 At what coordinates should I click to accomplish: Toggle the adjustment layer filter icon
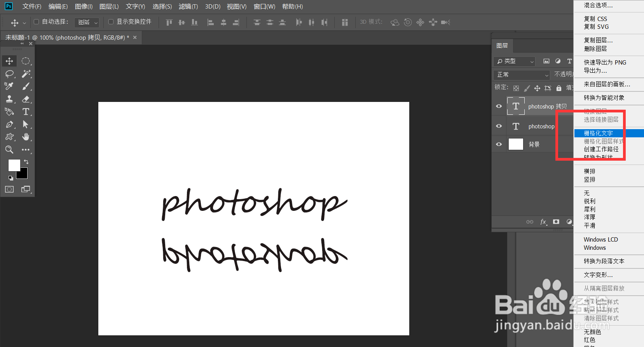tap(558, 61)
